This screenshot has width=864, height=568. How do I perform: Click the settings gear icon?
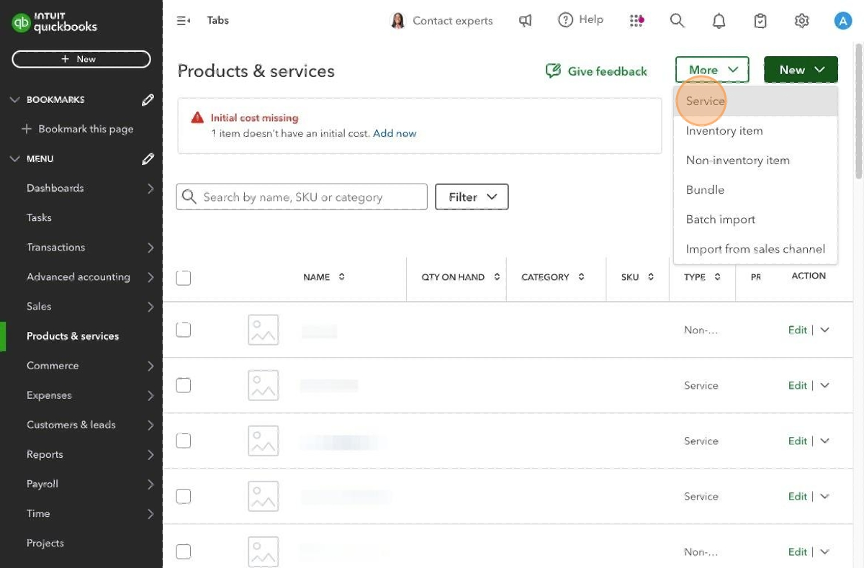[x=801, y=20]
